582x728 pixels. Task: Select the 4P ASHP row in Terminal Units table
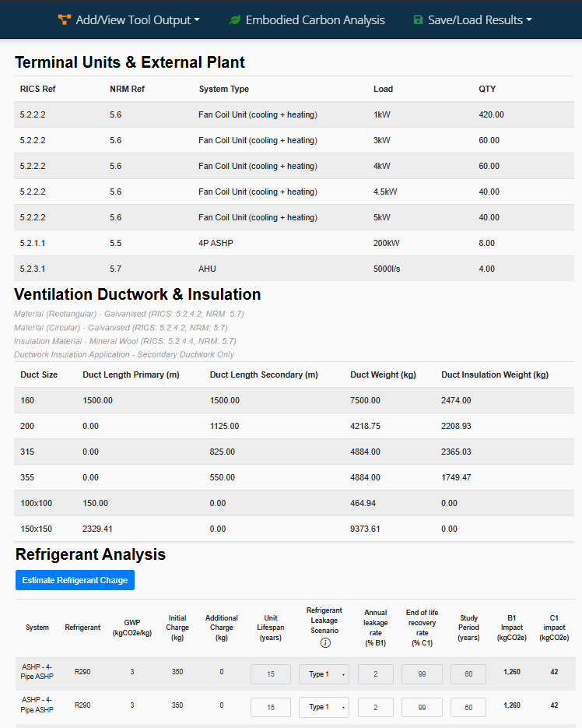[291, 243]
